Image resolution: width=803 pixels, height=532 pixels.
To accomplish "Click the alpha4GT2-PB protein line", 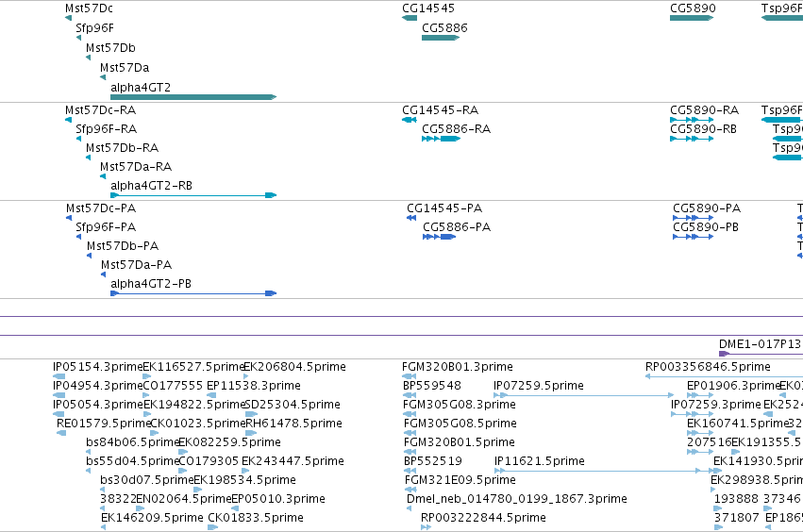I will tap(193, 293).
